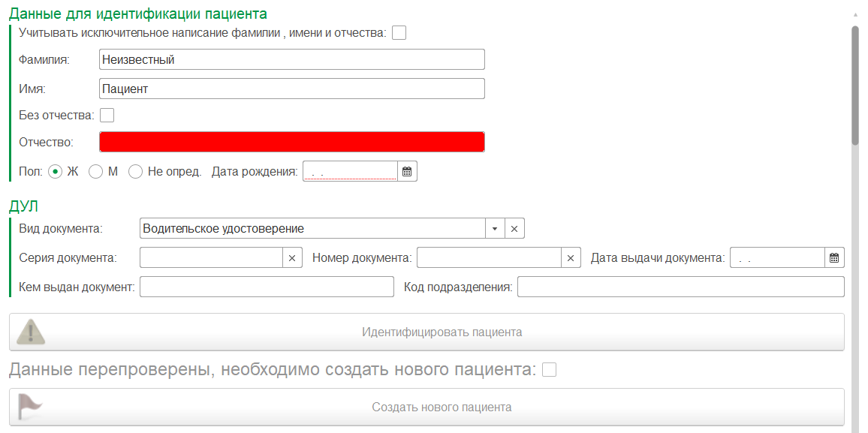
Task: Tick the 'Без отчества' checkbox
Action: [107, 116]
